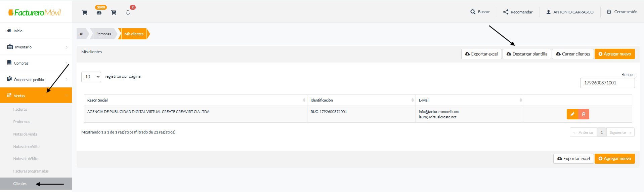Open the dashboard gauge icon showing $0.00
Viewport: 644px width, 192px height.
pyautogui.click(x=99, y=12)
